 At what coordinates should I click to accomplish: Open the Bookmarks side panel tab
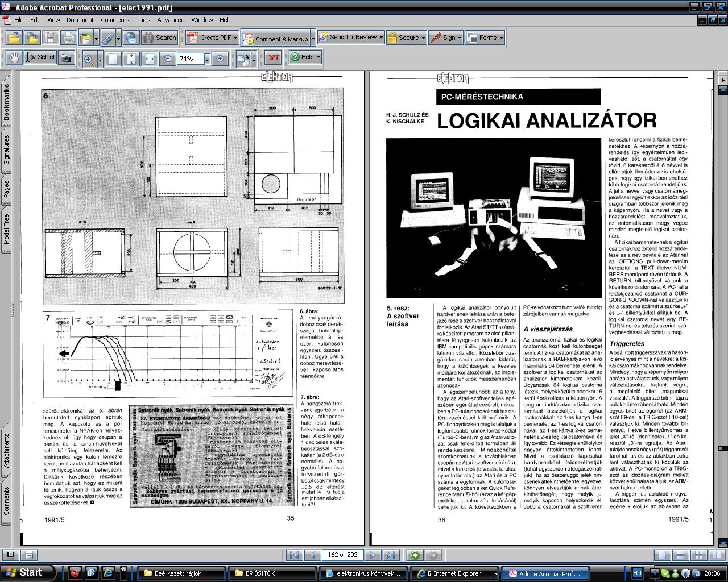point(6,102)
